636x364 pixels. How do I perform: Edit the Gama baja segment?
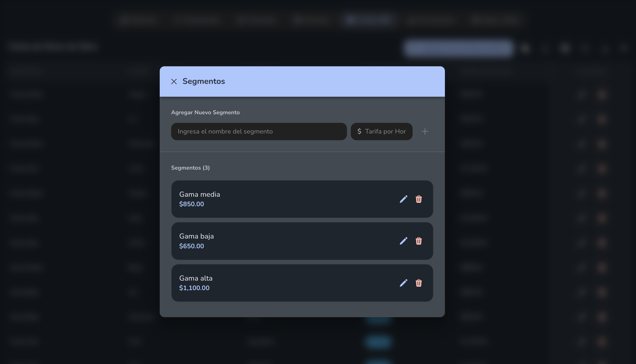(404, 241)
